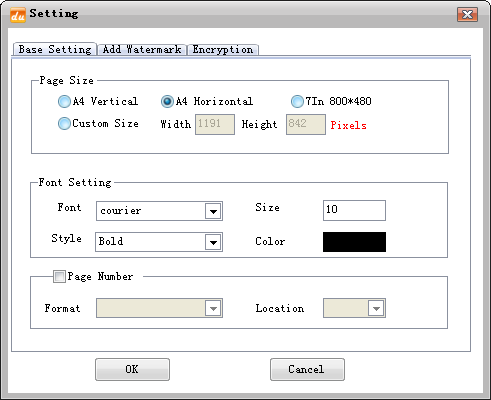This screenshot has height=400, width=491.
Task: Select the Base Setting tab
Action: click(x=55, y=49)
